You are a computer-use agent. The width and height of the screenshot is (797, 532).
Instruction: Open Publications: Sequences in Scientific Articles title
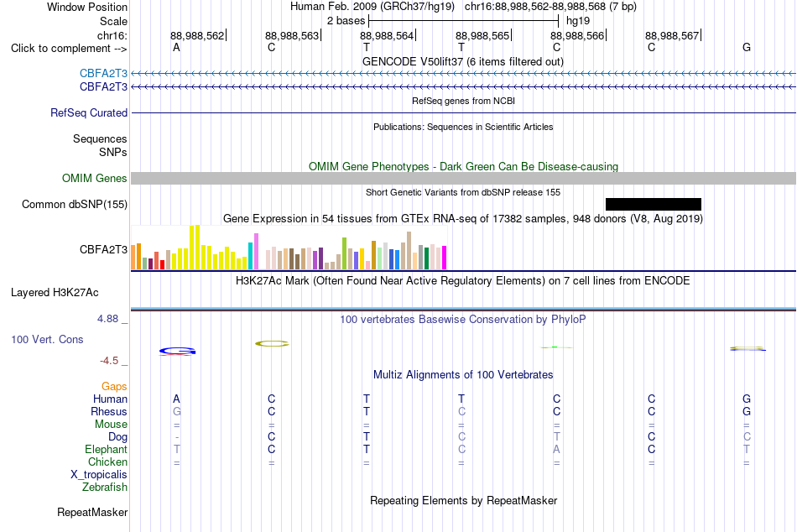[463, 127]
